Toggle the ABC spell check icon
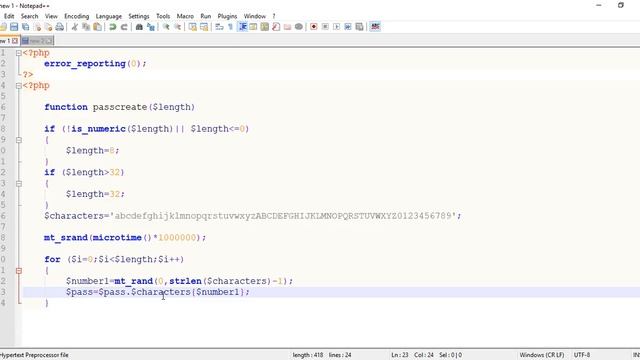The height and width of the screenshot is (360, 640). 375,27
